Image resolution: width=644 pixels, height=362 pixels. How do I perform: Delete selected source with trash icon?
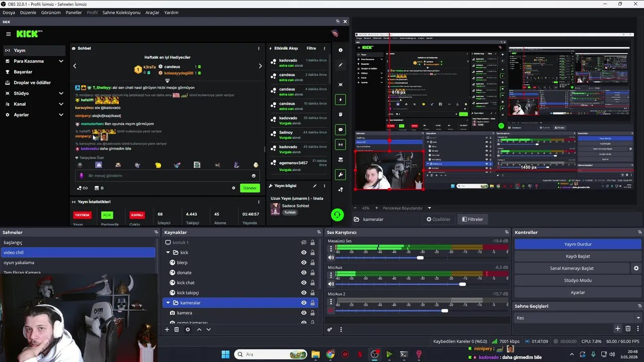pos(177,329)
